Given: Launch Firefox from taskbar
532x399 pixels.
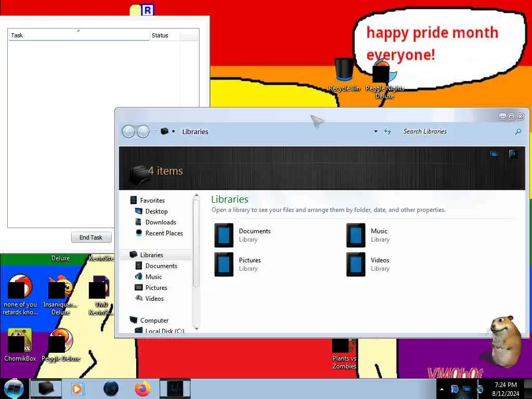Looking at the screenshot, I should [x=143, y=389].
